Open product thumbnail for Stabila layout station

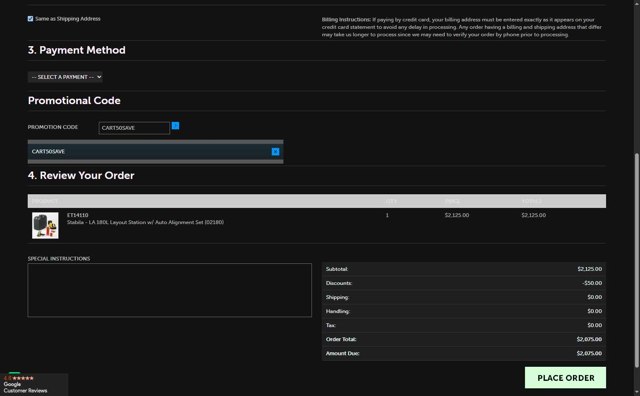(45, 225)
